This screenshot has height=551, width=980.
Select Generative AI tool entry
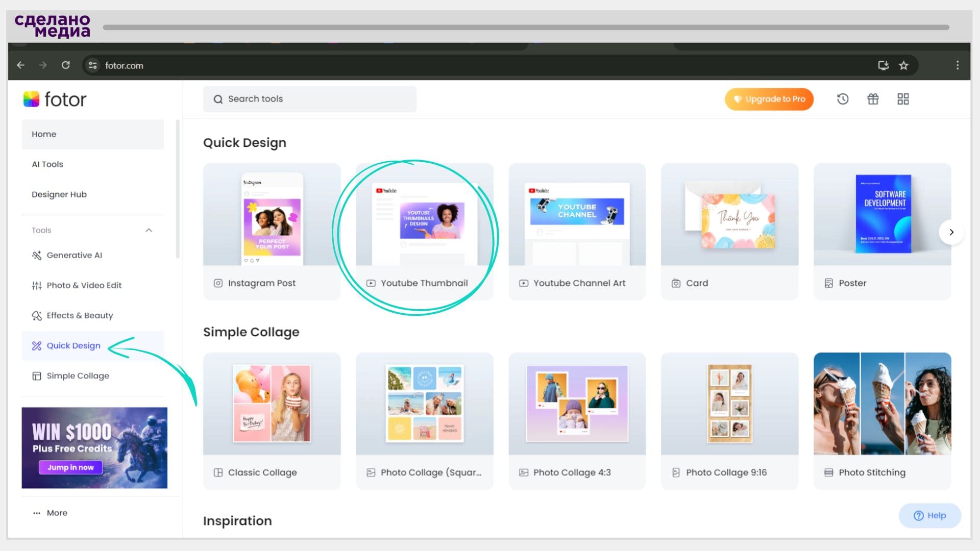93,255
